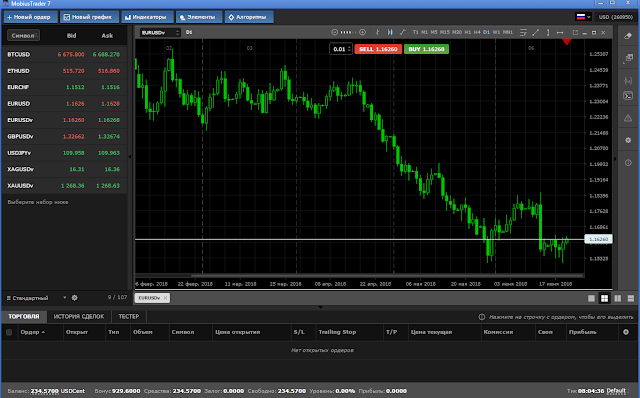The image size is (640, 398).
Task: Click the BUY 1.16268 button
Action: (426, 49)
